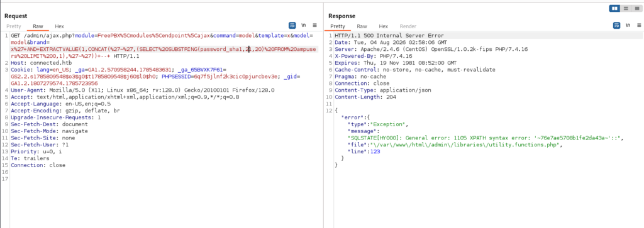The image size is (644, 228).
Task: Select the Raw tab in Request pane
Action: click(38, 26)
